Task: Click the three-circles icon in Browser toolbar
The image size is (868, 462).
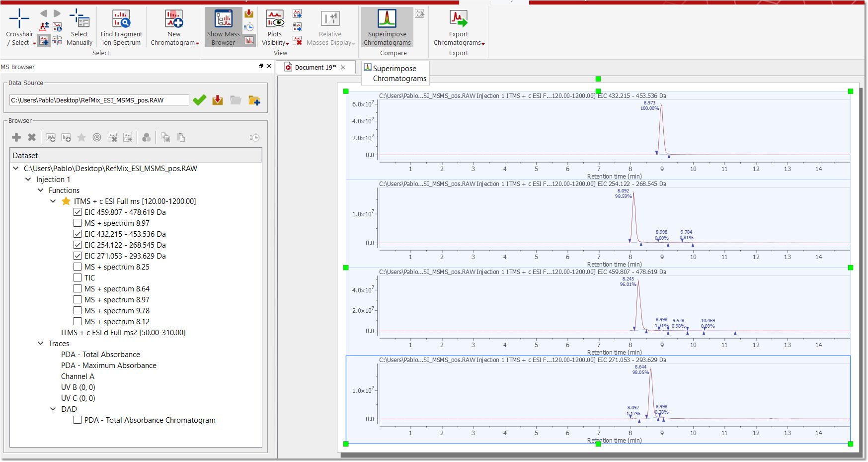Action: click(147, 137)
